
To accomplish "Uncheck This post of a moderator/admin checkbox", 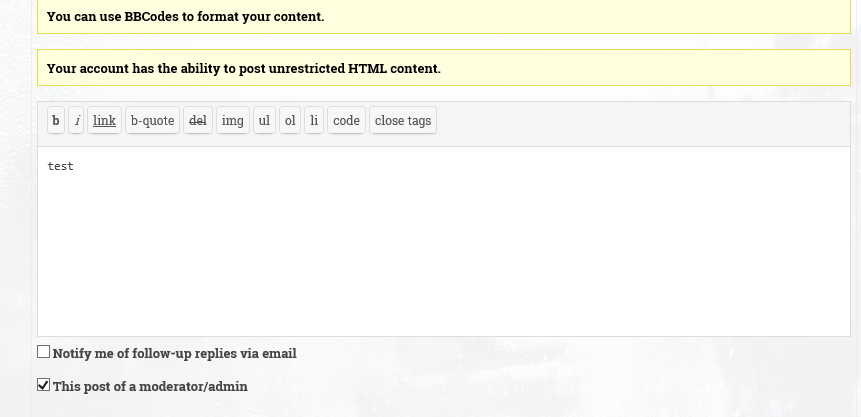I will tap(43, 385).
